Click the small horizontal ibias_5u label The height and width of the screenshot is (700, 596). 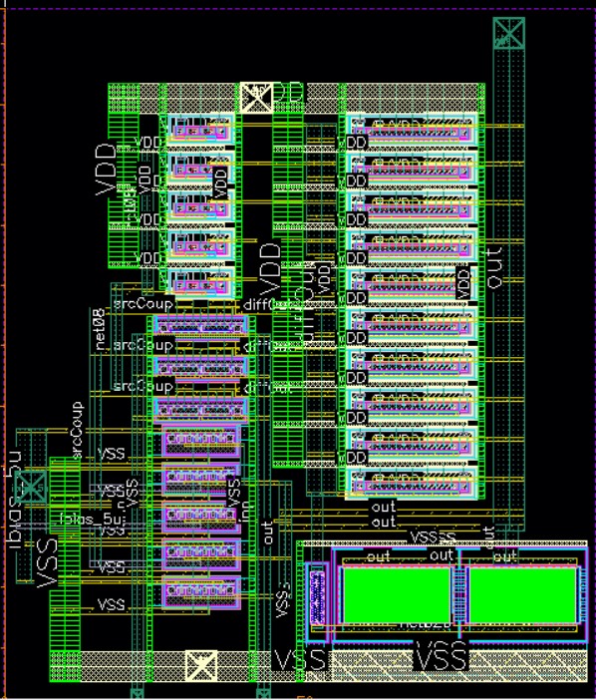pyautogui.click(x=93, y=520)
